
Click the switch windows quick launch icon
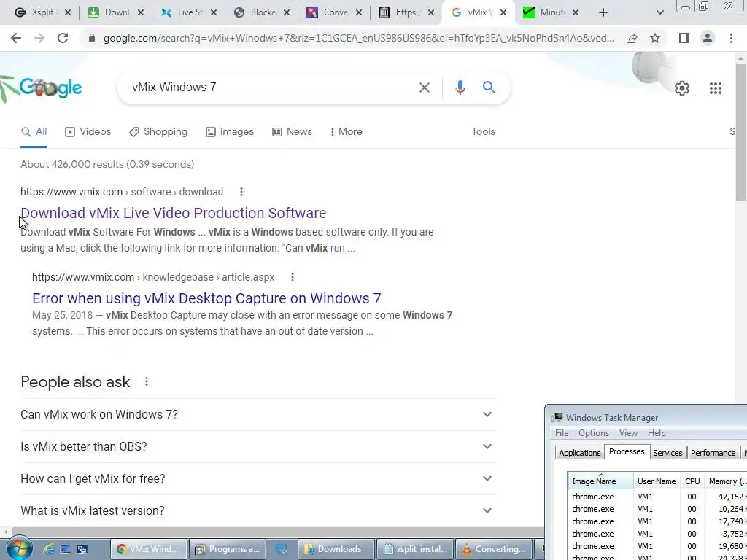pyautogui.click(x=82, y=549)
